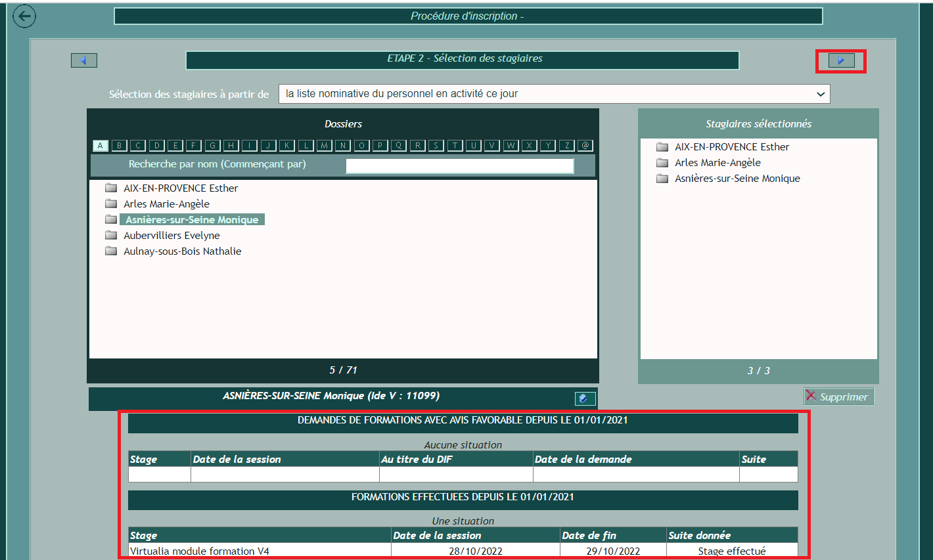Screen dimensions: 933x560
Task: Click the search by name input field
Action: [459, 165]
